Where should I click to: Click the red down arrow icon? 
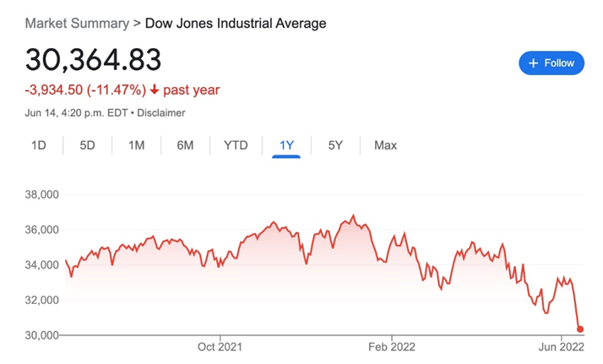pyautogui.click(x=155, y=89)
